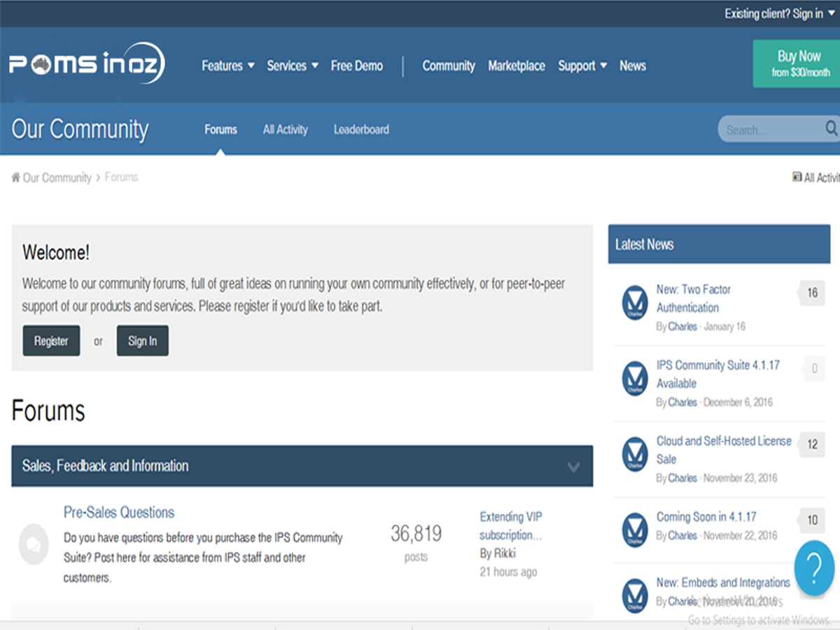840x630 pixels.
Task: Open the Existing client Sign in dropdown
Action: pos(779,14)
